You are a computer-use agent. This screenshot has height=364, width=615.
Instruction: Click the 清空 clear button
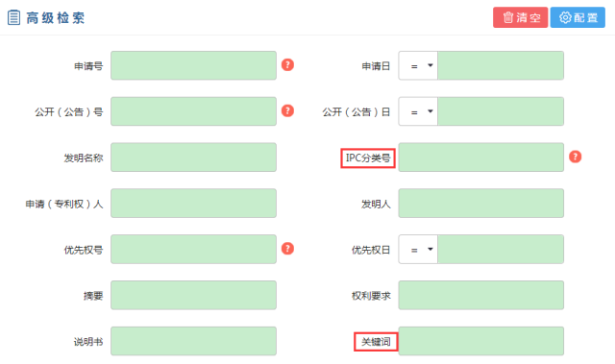coord(520,17)
